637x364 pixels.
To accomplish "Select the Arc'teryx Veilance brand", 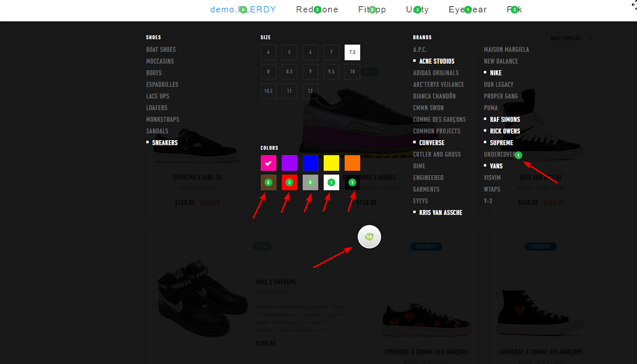I will (439, 85).
